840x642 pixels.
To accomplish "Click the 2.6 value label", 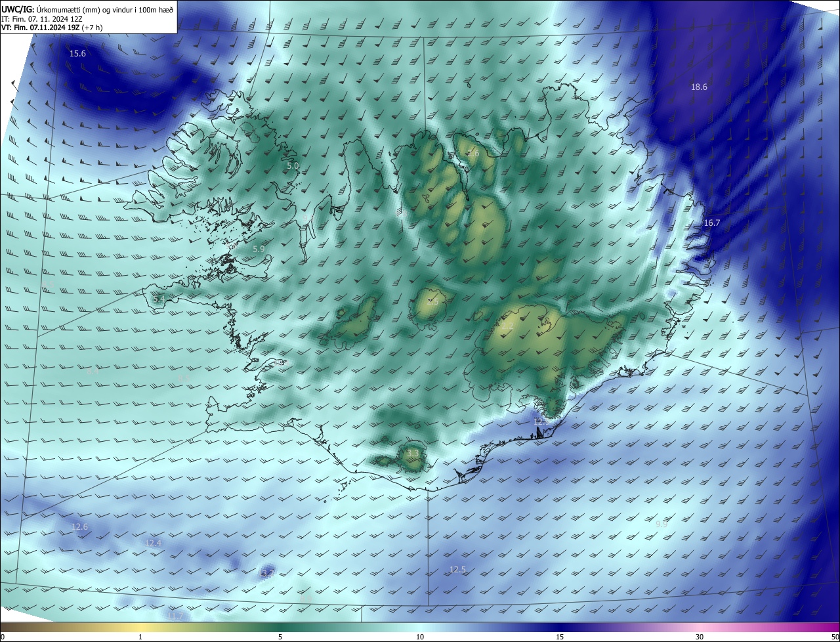I will (473, 153).
